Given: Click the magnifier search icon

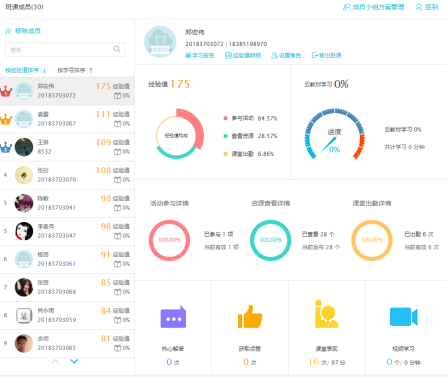Looking at the screenshot, I should 117,49.
